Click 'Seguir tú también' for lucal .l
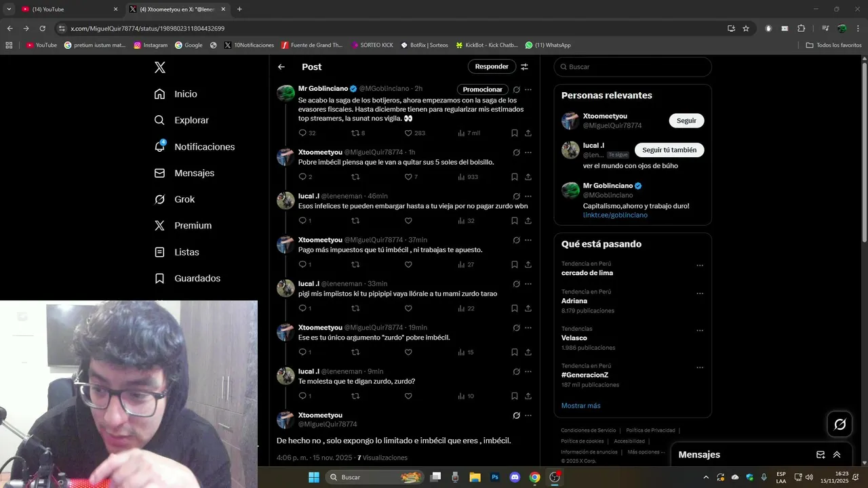The image size is (868, 488). (x=669, y=150)
